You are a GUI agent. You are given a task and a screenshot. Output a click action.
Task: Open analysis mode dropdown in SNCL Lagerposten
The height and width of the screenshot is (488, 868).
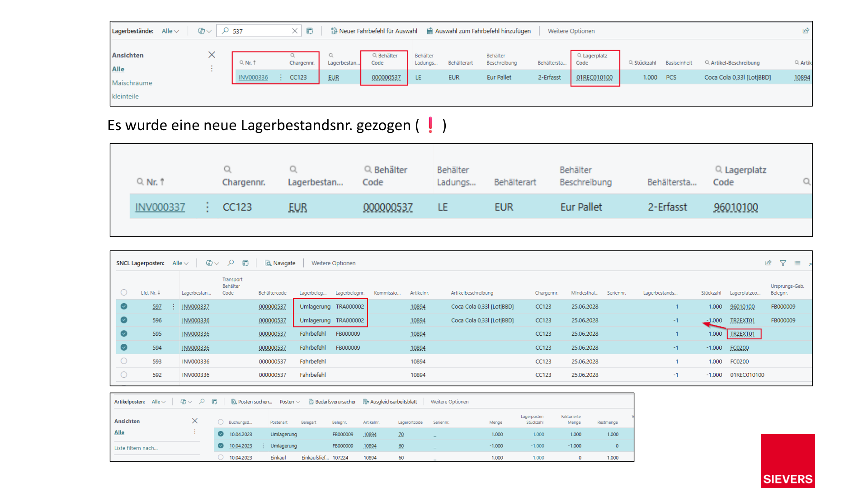click(212, 263)
